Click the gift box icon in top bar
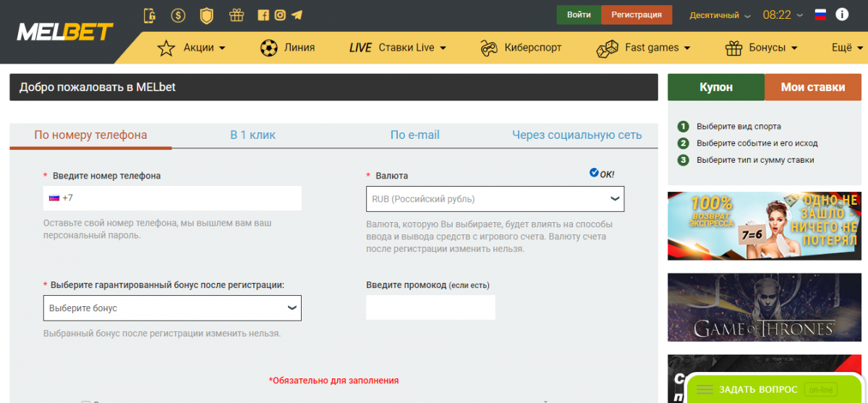 tap(236, 14)
